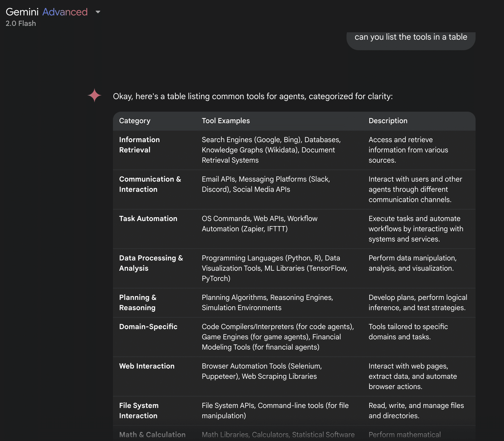The width and height of the screenshot is (504, 441).
Task: Select the Web Interaction category cell
Action: 147,366
